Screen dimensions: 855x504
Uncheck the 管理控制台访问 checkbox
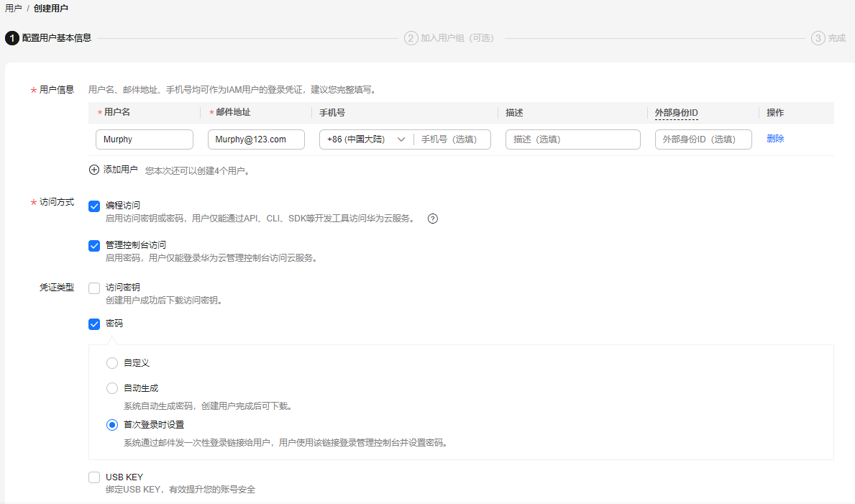click(94, 246)
